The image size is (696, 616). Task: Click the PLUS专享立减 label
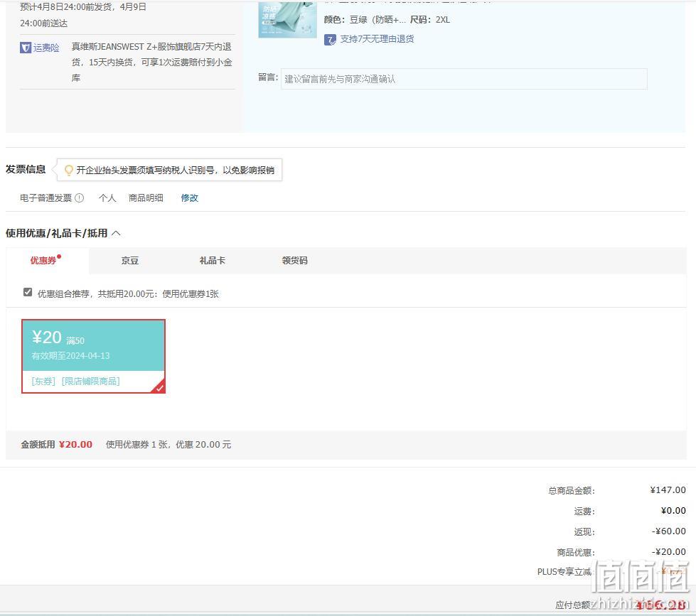coord(564,572)
